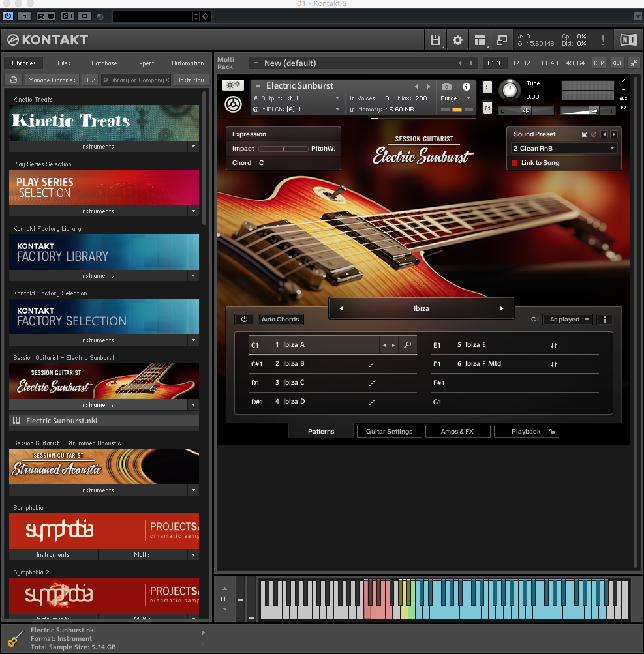Select next Sound Preset arrow
The image size is (644, 654).
click(x=613, y=134)
